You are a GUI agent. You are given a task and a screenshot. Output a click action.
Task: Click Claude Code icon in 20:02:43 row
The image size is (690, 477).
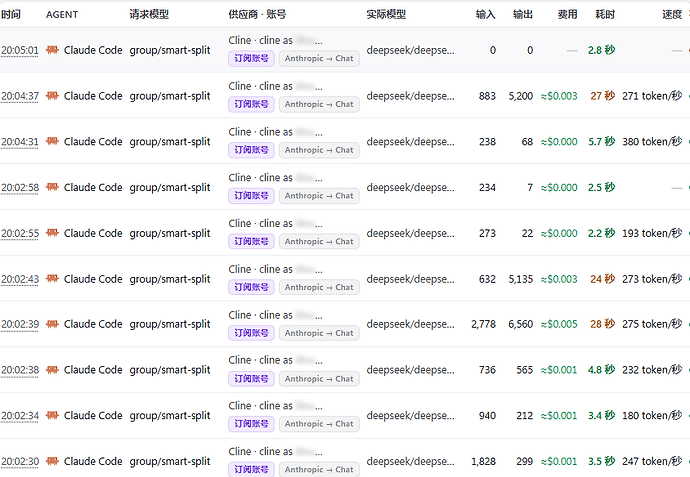coord(52,279)
